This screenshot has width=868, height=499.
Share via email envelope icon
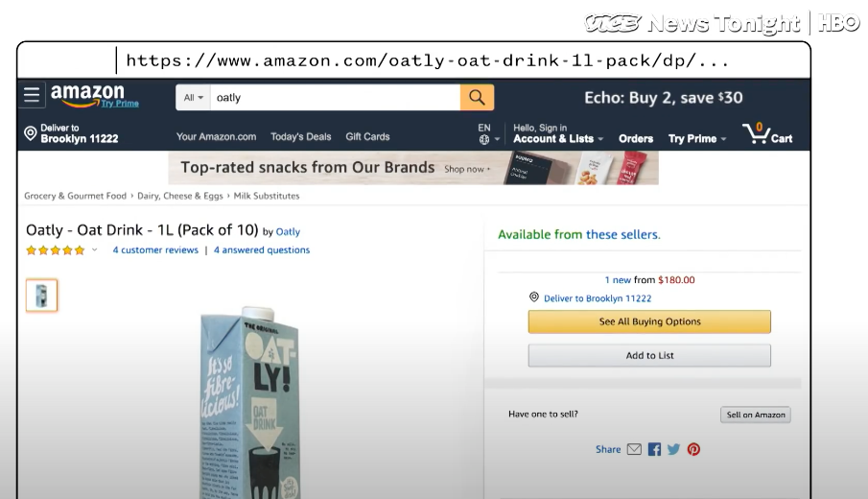click(x=634, y=449)
